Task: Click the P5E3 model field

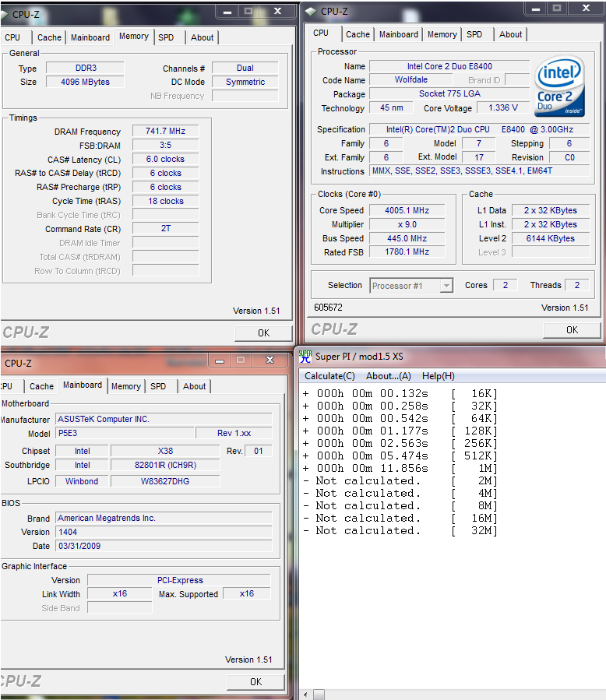Action: pos(125,433)
